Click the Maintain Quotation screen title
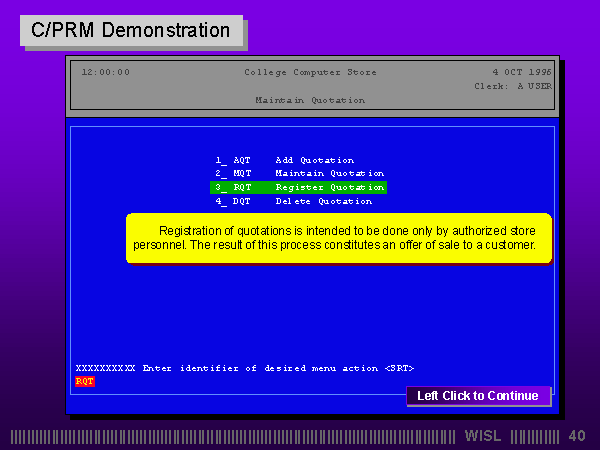The height and width of the screenshot is (450, 600). [x=309, y=100]
